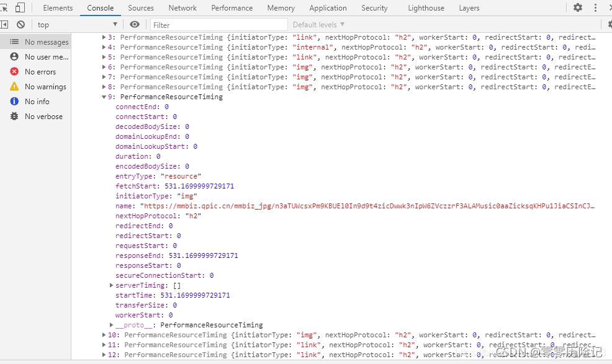Switch to the Sources tab
612x364 pixels.
(141, 8)
